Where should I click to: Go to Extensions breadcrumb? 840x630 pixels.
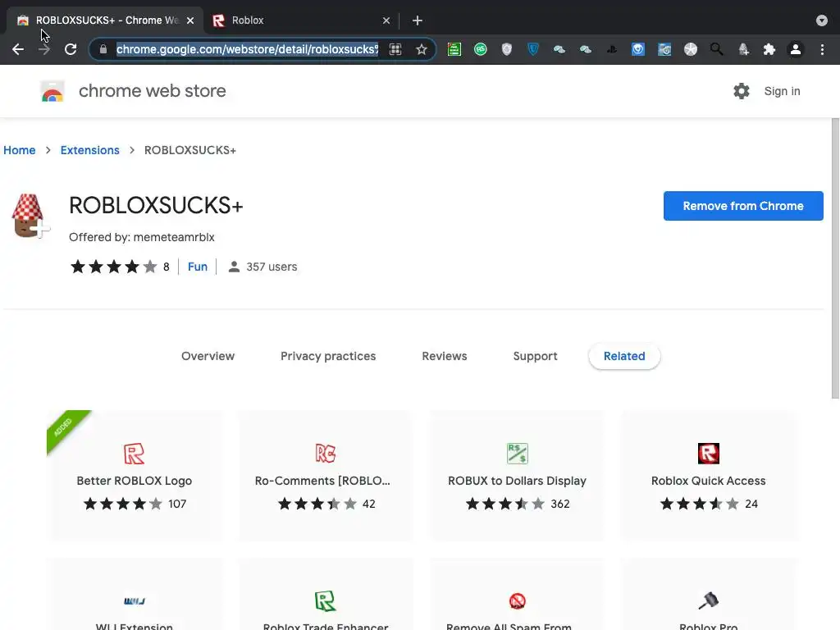[x=90, y=150]
